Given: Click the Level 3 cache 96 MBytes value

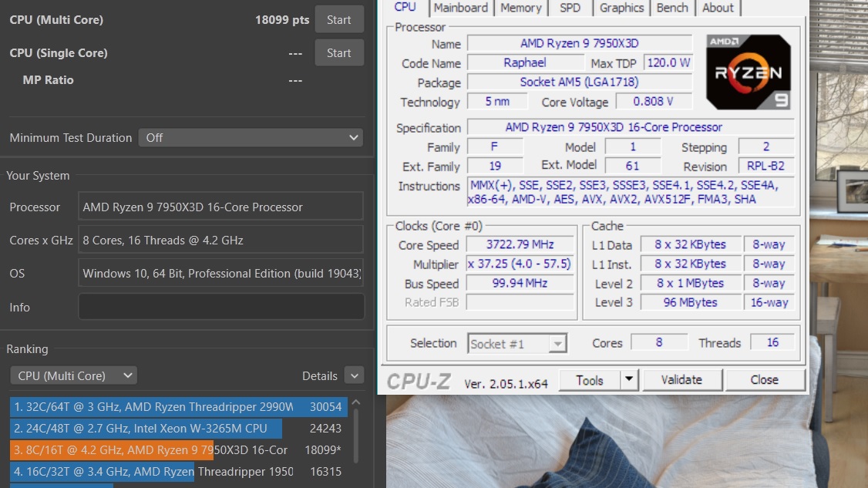Looking at the screenshot, I should coord(690,302).
